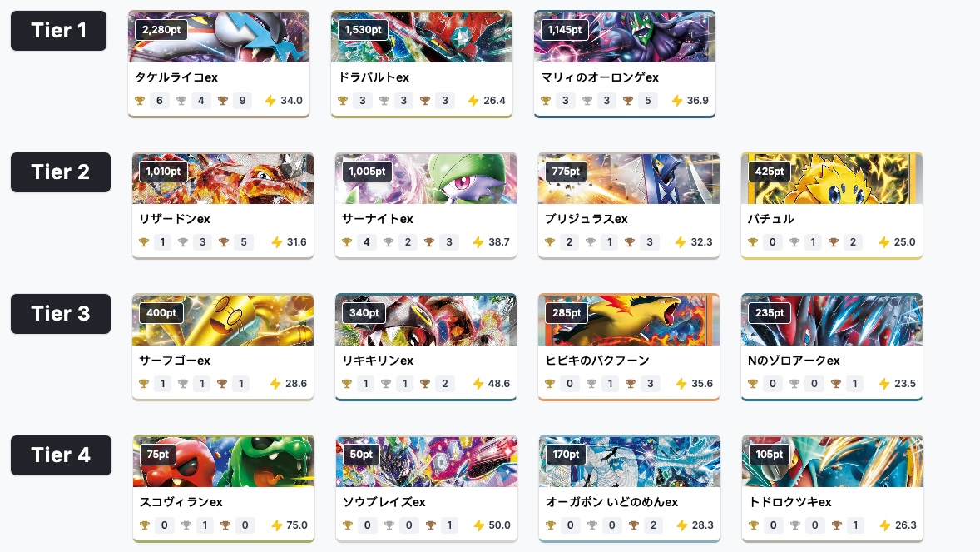Select the Tier 1 label

[x=58, y=30]
